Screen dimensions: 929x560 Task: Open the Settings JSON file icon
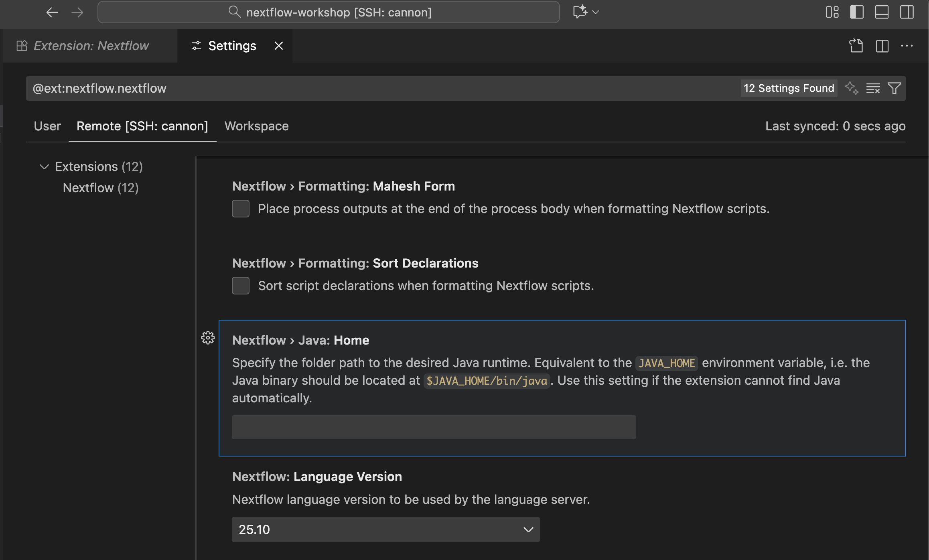pos(857,46)
